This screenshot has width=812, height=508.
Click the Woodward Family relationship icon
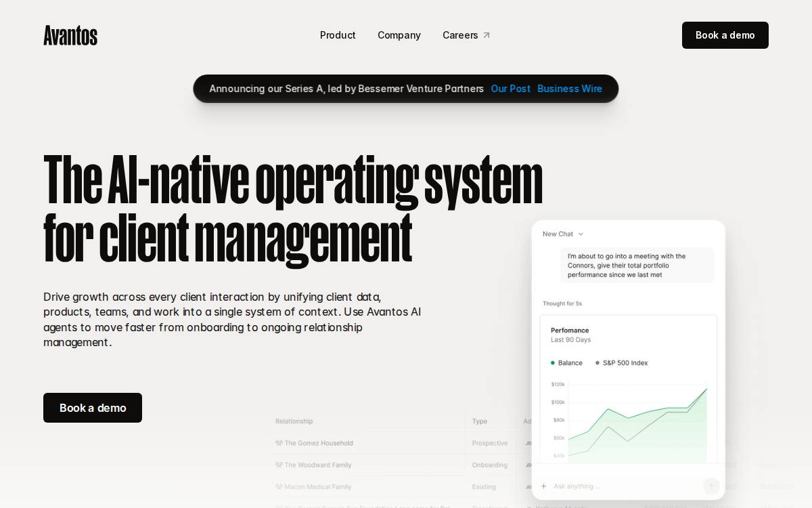tap(279, 465)
